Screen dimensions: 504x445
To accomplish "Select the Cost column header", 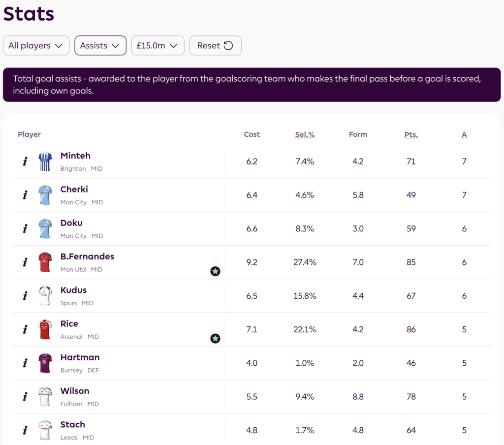I will point(252,134).
